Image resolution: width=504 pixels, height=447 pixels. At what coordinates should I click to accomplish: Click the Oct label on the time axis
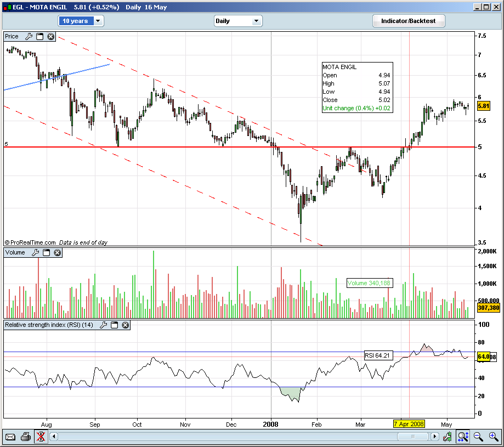(x=137, y=425)
